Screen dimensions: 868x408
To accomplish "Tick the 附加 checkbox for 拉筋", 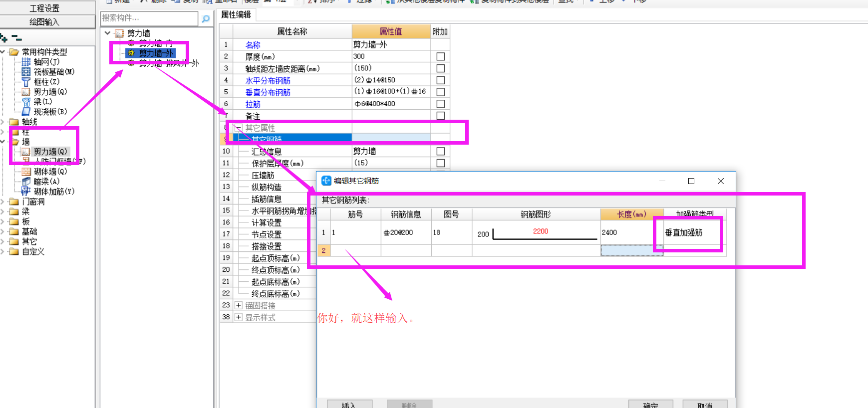I will (440, 104).
